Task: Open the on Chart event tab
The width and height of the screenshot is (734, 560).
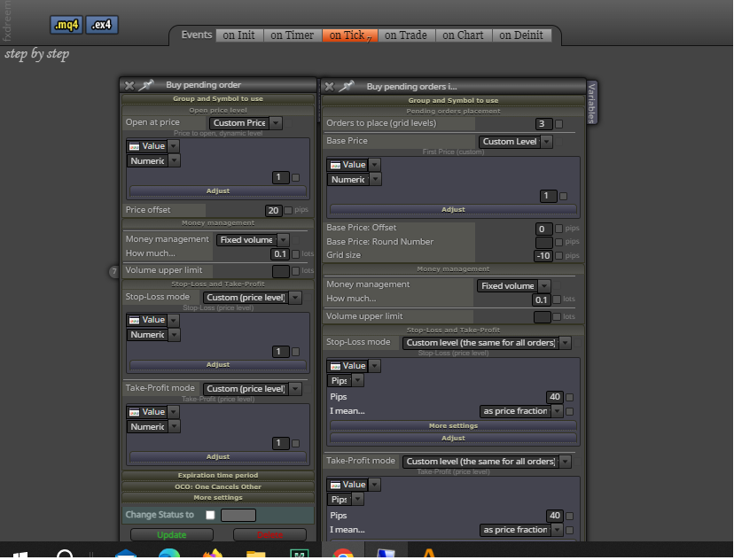Action: tap(463, 35)
